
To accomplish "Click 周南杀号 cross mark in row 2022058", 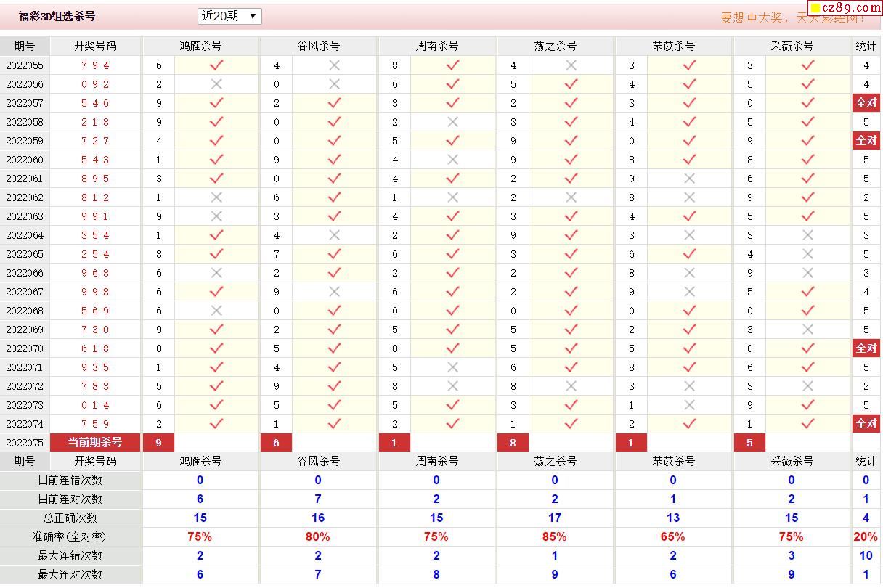I will (452, 122).
